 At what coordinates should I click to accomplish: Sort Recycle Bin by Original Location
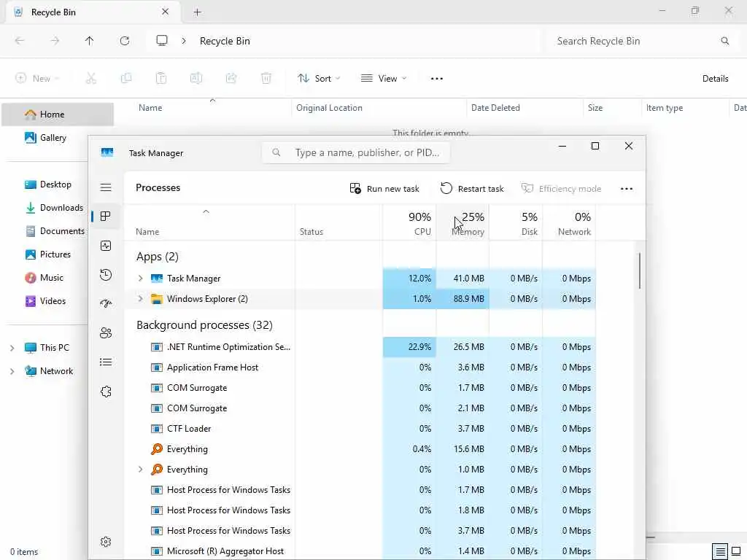379,108
